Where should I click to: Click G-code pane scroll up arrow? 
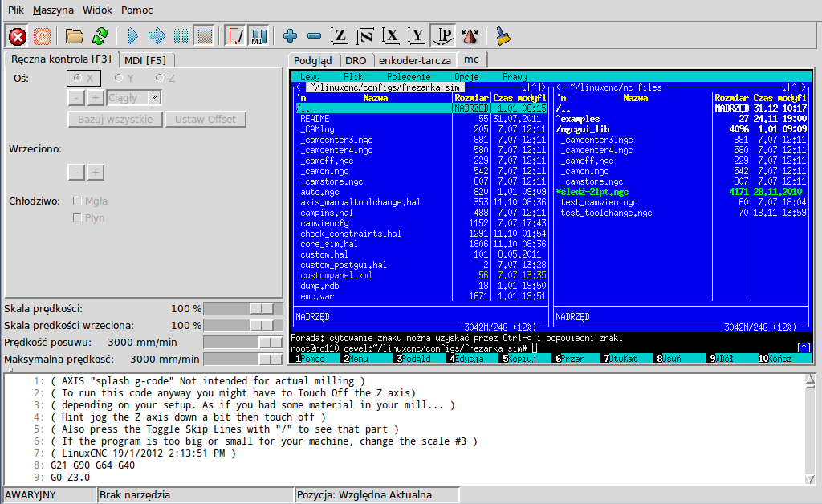[810, 380]
